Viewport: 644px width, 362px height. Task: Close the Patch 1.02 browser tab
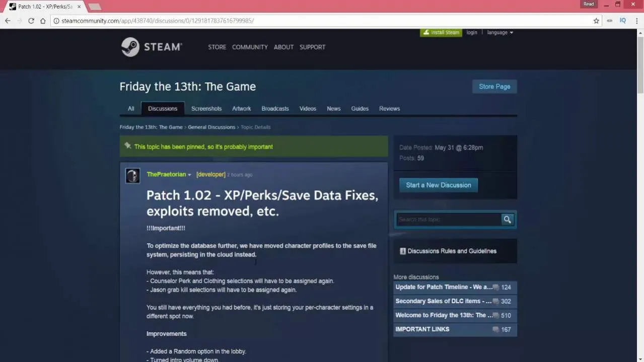click(79, 7)
